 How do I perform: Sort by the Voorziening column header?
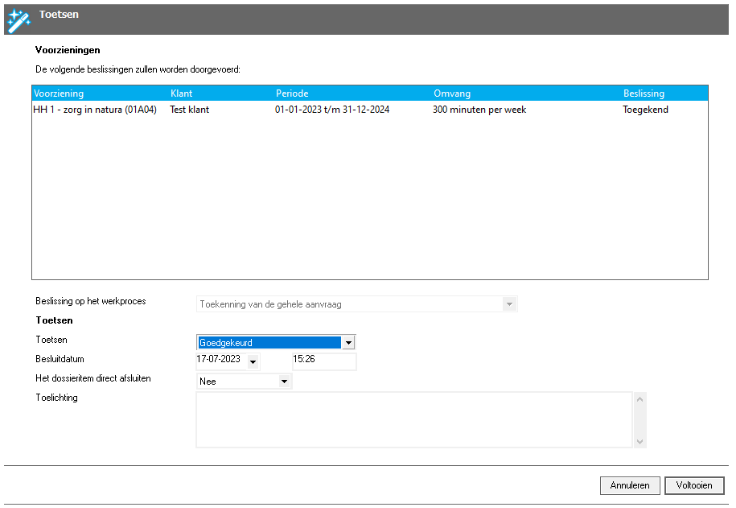pos(58,93)
